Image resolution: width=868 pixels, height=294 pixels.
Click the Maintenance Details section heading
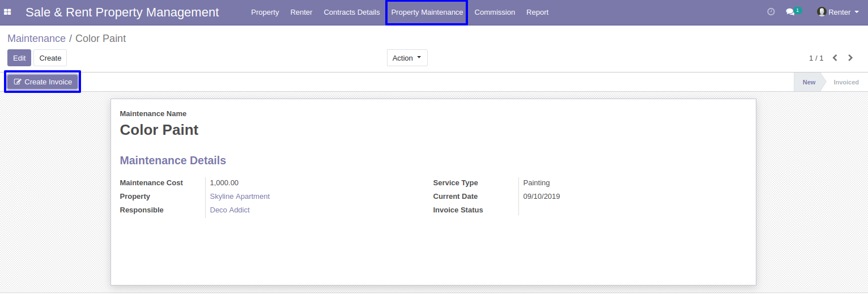click(173, 160)
